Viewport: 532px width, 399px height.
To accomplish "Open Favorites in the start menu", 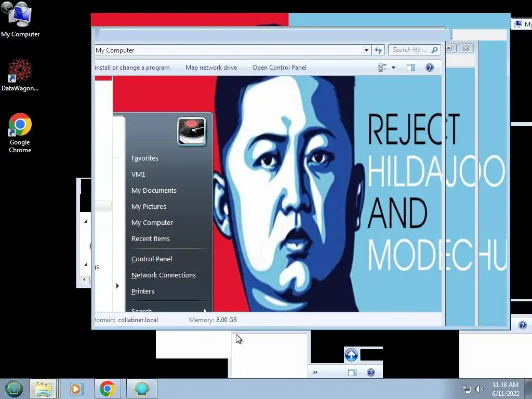I will (145, 158).
